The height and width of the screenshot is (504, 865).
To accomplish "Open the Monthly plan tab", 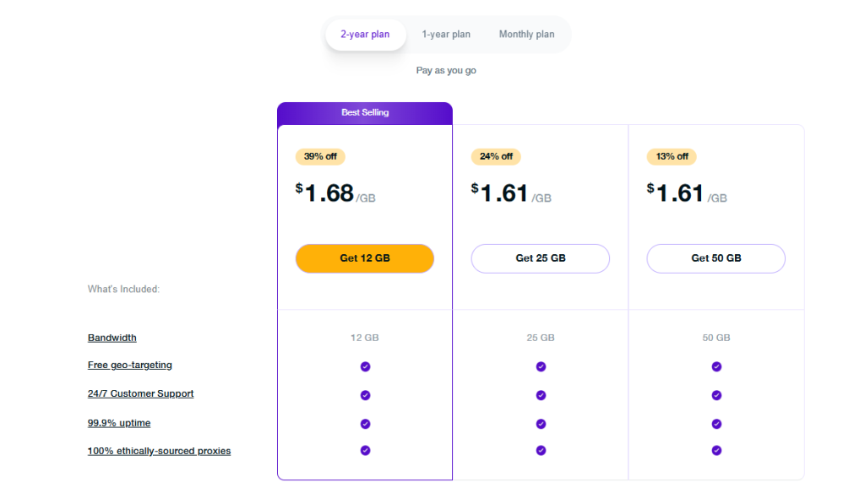I will pos(526,35).
